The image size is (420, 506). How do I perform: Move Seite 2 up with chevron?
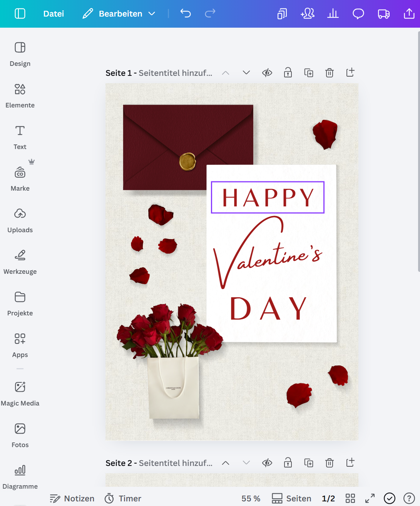tap(226, 462)
